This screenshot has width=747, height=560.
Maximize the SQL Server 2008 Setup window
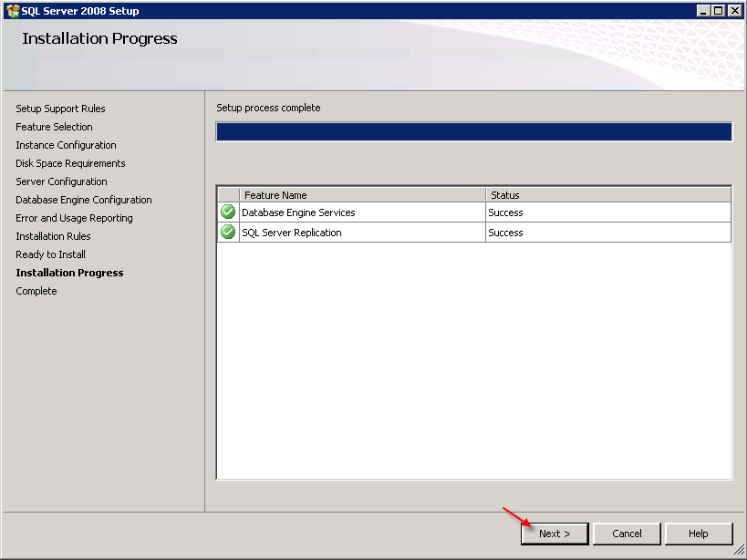719,10
